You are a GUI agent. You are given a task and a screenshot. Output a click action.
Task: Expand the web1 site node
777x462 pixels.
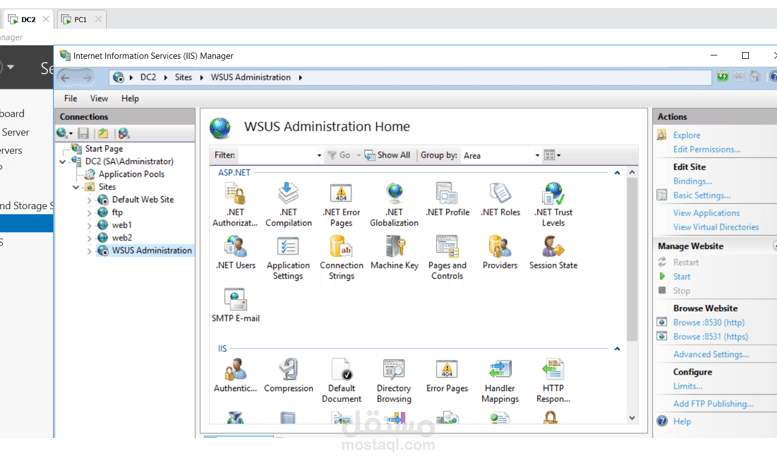[90, 226]
